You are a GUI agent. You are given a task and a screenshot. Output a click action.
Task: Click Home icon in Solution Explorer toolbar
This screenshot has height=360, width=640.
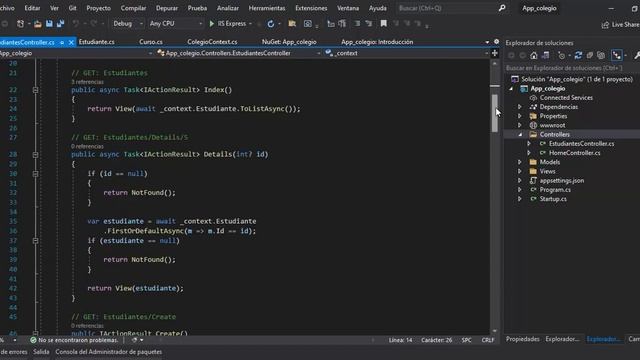pos(533,56)
